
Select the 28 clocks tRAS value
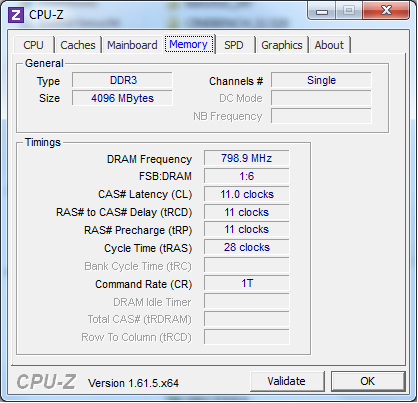[x=247, y=247]
